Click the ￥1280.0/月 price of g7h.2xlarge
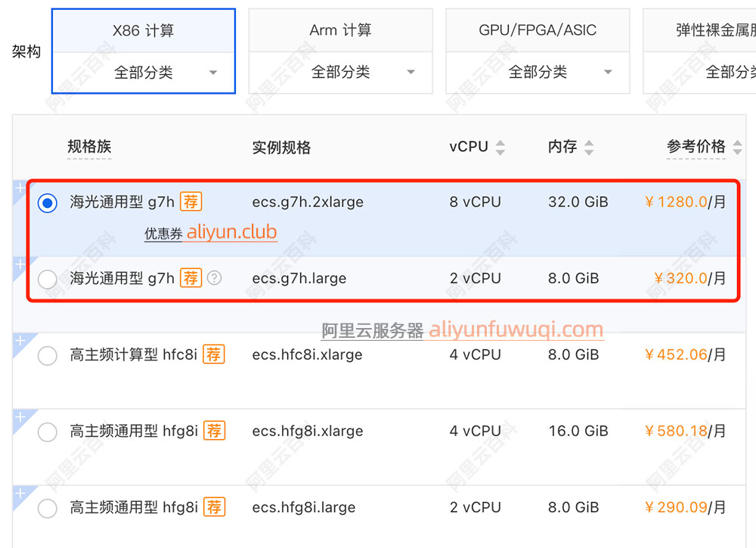 (685, 202)
